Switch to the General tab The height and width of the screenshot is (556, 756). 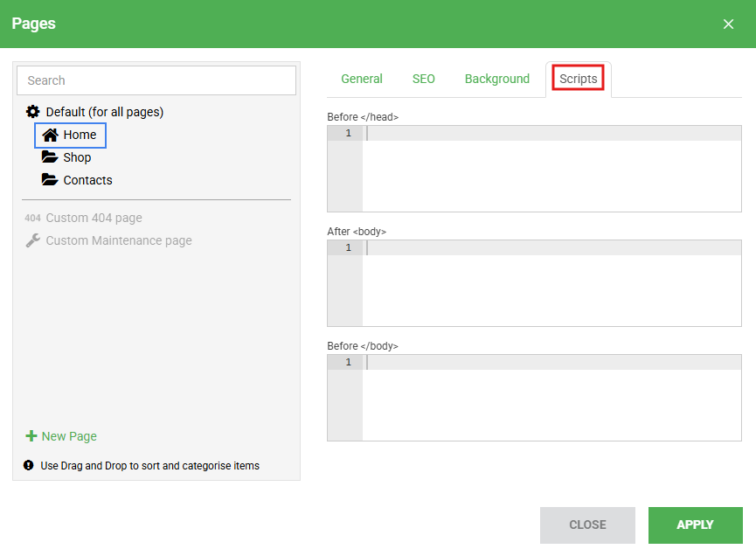pyautogui.click(x=361, y=79)
